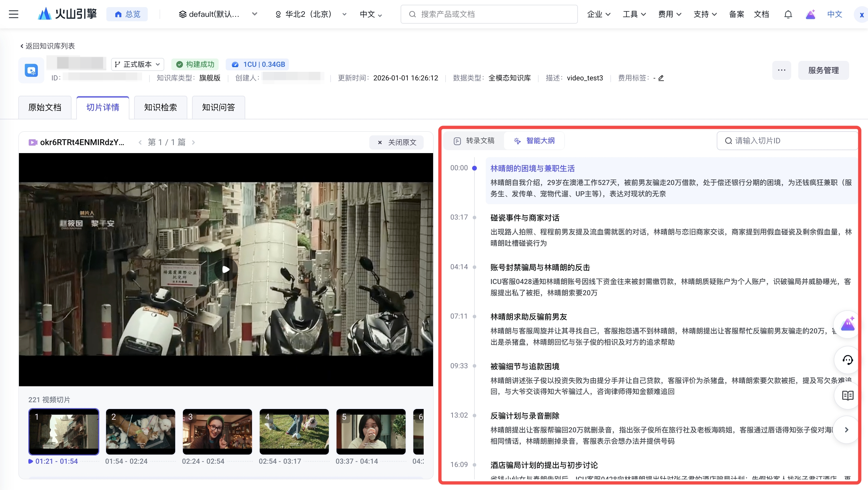868x490 pixels.
Task: Click the headset customer support floating icon
Action: [x=847, y=360]
